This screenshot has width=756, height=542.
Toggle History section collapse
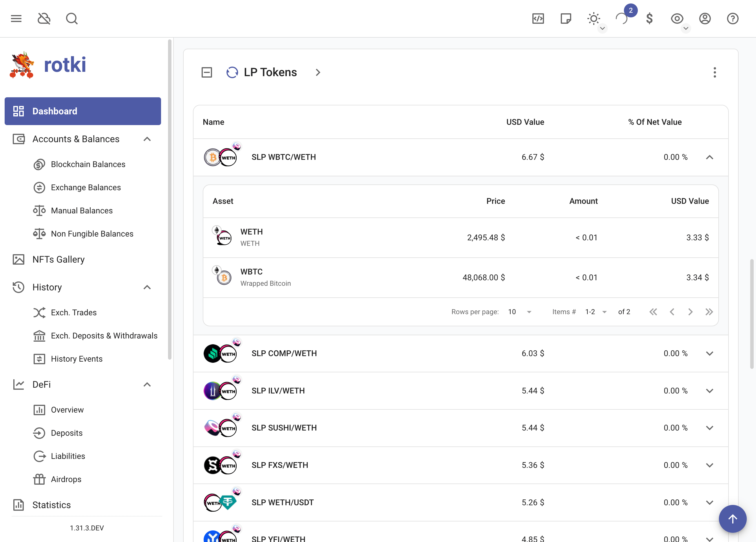[148, 287]
